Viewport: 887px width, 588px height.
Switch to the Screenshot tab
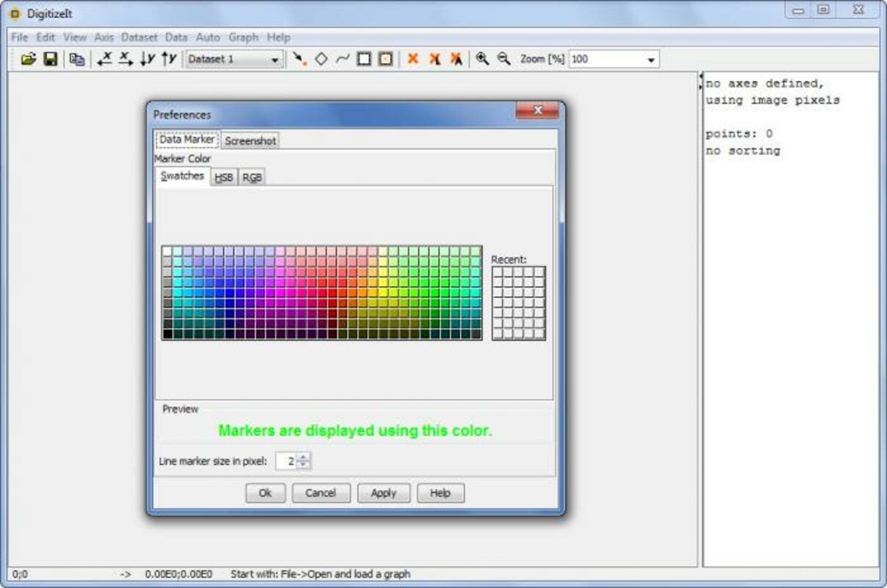(251, 140)
